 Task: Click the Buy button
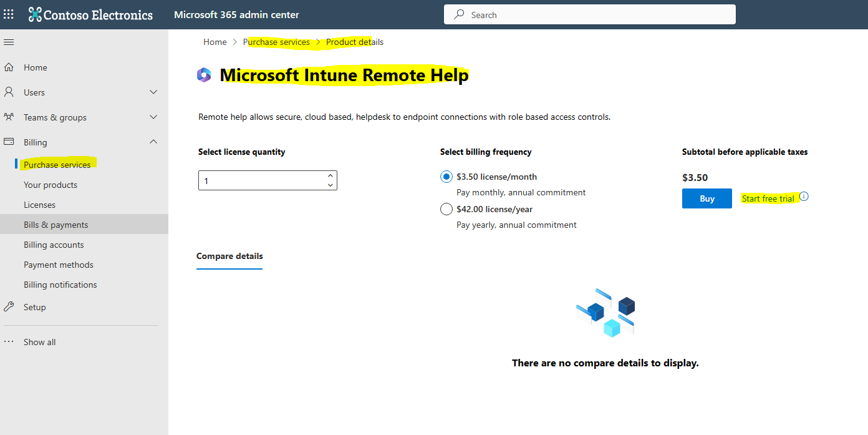coord(707,198)
